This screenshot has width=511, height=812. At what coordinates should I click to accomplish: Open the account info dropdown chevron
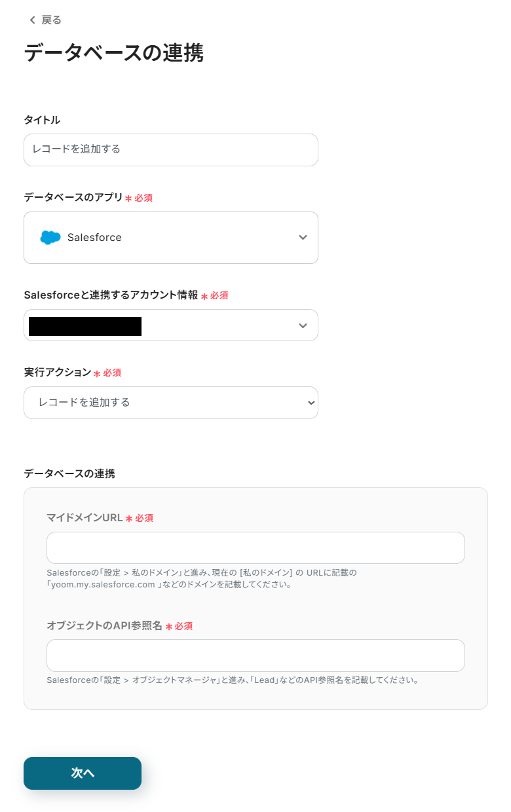click(x=303, y=325)
